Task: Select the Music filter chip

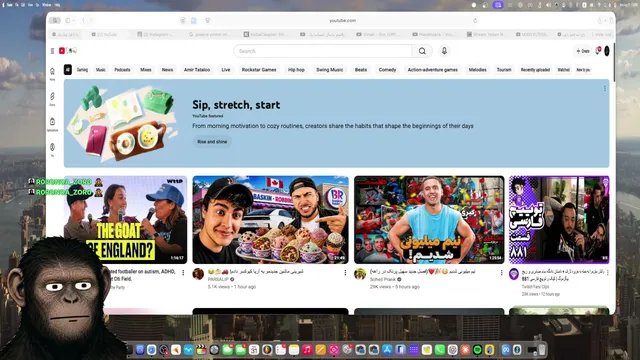Action: coord(100,70)
